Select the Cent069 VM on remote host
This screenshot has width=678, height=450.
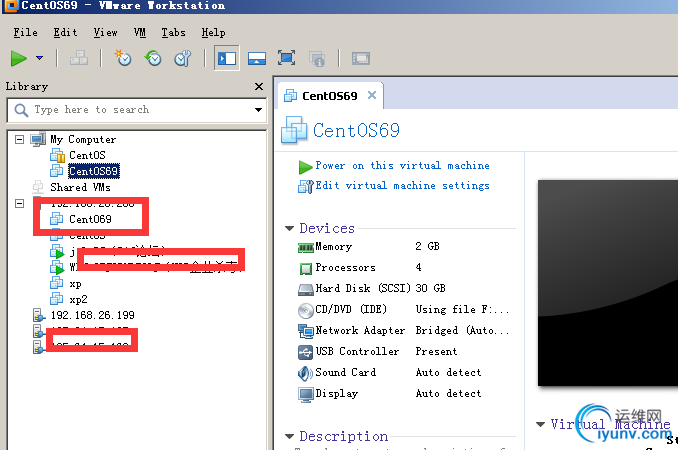pyautogui.click(x=90, y=219)
